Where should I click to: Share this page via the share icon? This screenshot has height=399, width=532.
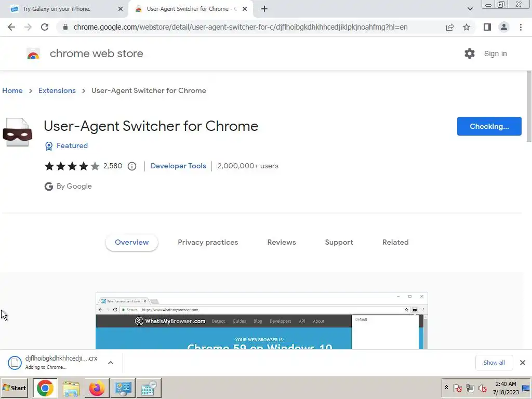click(x=450, y=27)
